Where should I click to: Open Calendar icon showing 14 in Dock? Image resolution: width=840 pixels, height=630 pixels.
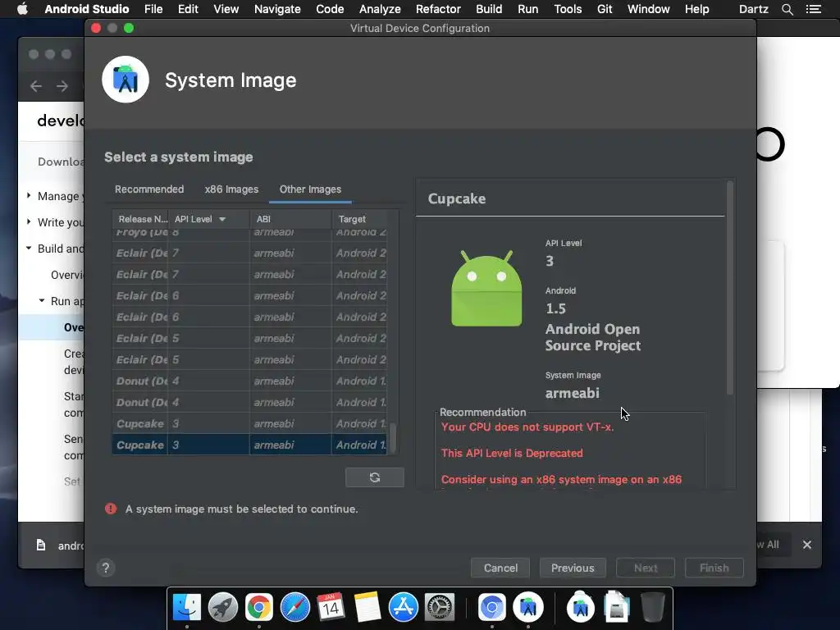pos(331,608)
